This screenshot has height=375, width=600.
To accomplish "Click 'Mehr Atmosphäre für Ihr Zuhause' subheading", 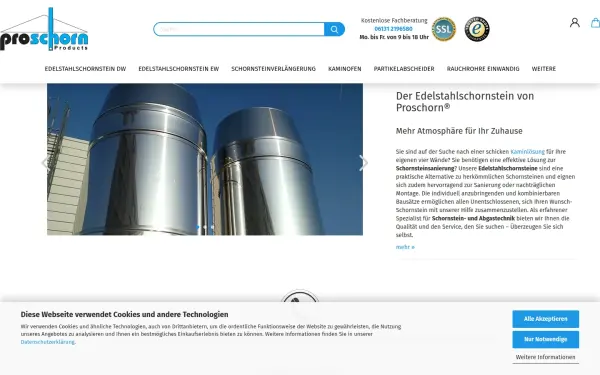I will (459, 131).
